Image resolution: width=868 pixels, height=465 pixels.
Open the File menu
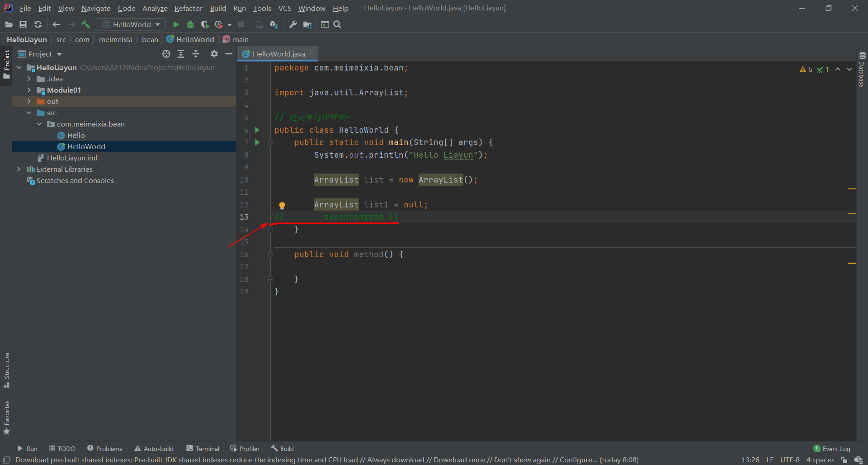[25, 8]
